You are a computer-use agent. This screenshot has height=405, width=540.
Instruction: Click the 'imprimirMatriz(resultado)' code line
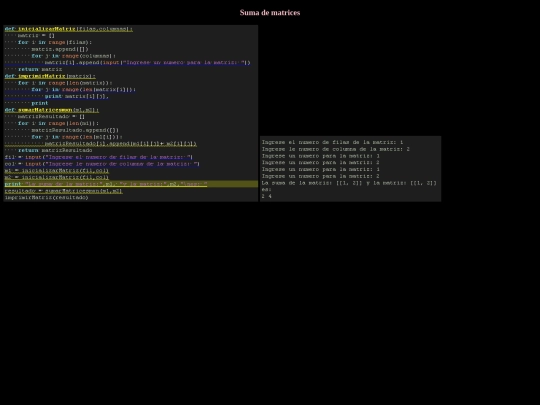click(46, 198)
